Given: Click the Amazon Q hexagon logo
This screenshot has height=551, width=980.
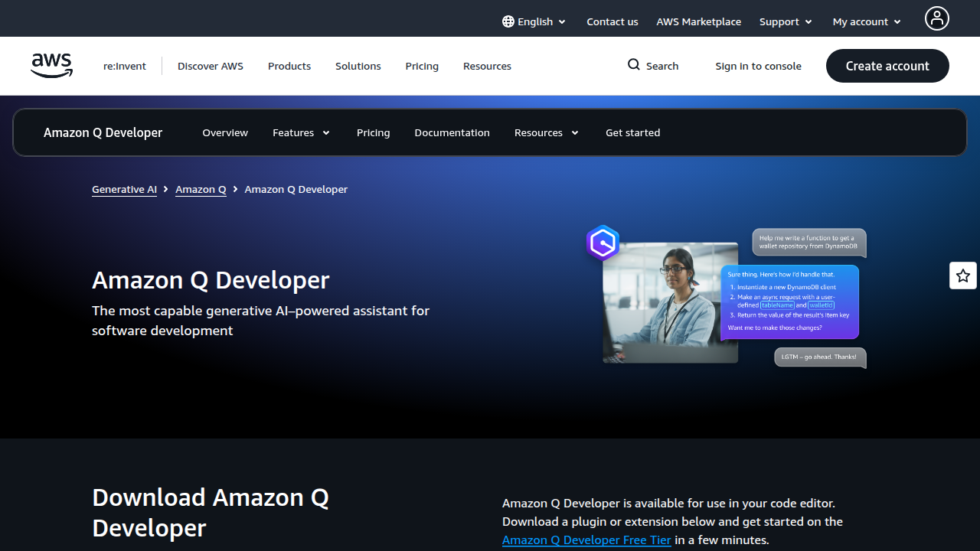Looking at the screenshot, I should [603, 243].
